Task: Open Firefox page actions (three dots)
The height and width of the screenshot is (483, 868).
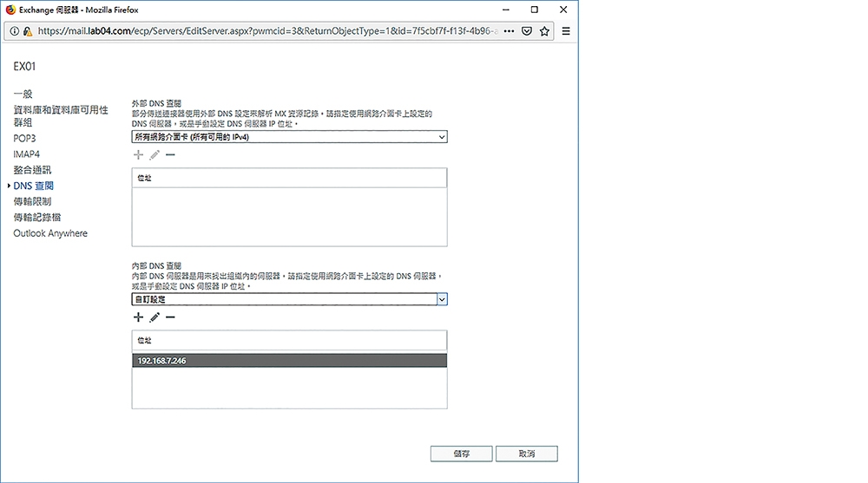Action: coord(509,31)
